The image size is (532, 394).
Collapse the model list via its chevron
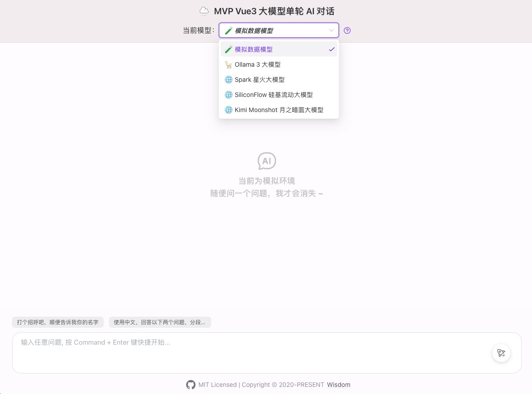(x=330, y=30)
